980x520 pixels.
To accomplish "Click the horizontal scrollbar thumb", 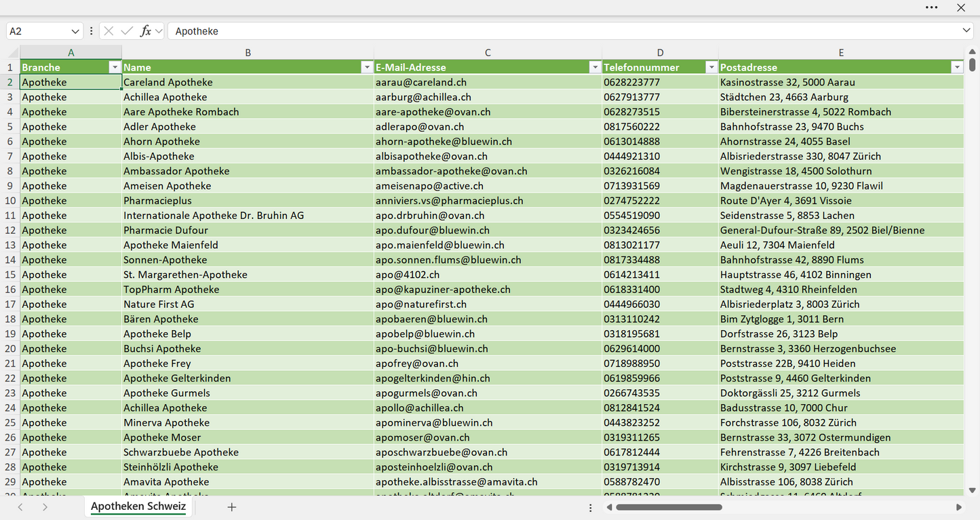I will point(669,507).
